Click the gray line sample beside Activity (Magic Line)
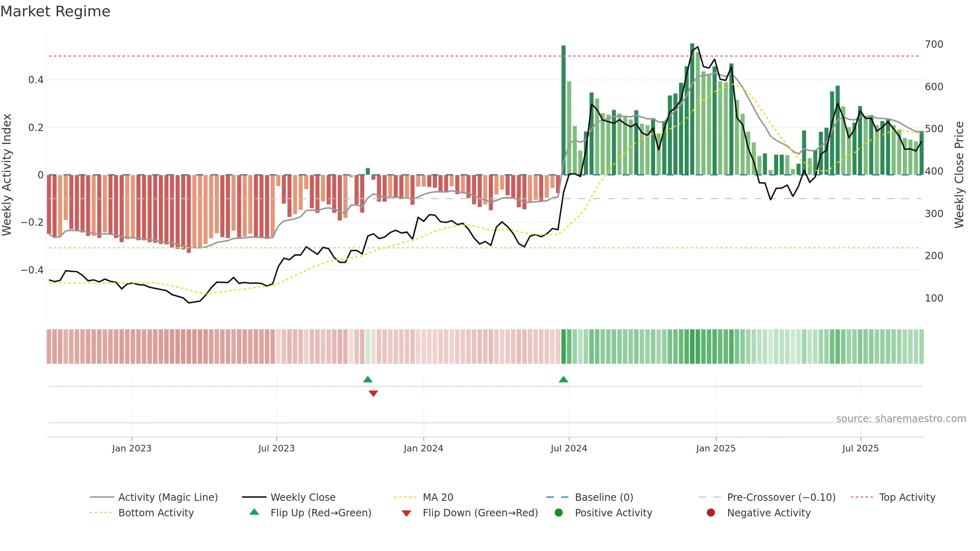Image resolution: width=980 pixels, height=551 pixels. [x=102, y=497]
